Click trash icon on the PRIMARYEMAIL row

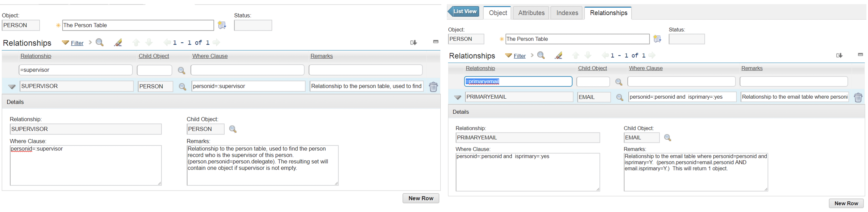point(857,98)
